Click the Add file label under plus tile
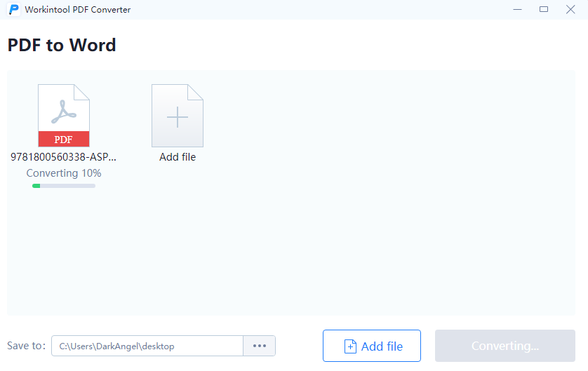Image resolution: width=588 pixels, height=371 pixels. point(178,157)
